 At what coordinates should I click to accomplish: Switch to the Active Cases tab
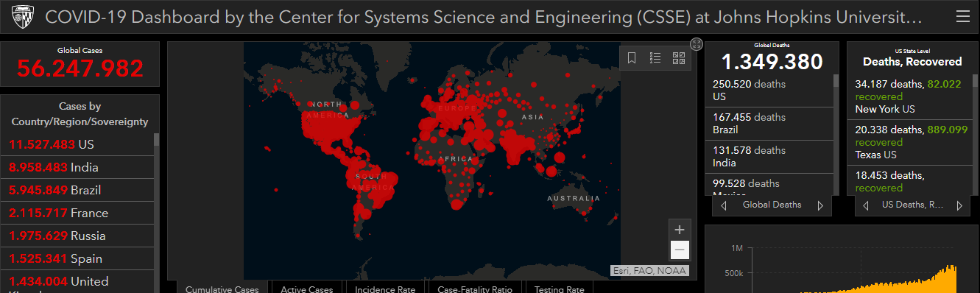coord(307,289)
